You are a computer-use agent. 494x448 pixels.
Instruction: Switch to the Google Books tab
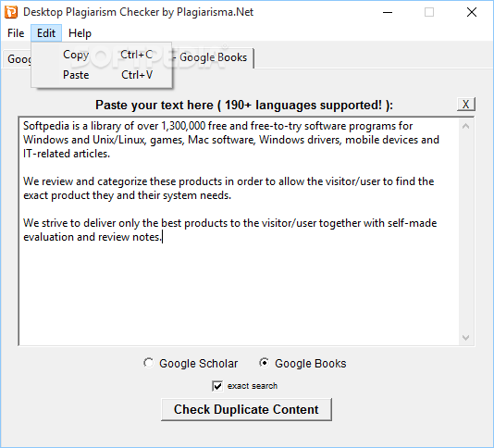[213, 57]
